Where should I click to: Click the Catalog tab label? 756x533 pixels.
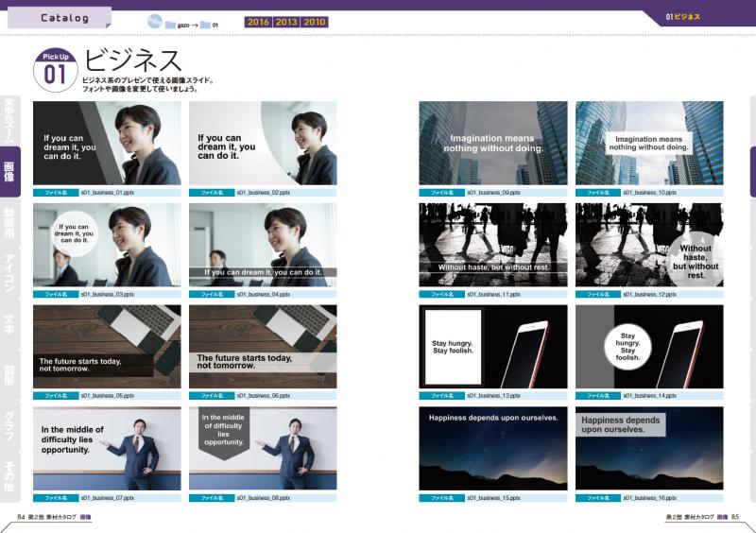pyautogui.click(x=64, y=18)
